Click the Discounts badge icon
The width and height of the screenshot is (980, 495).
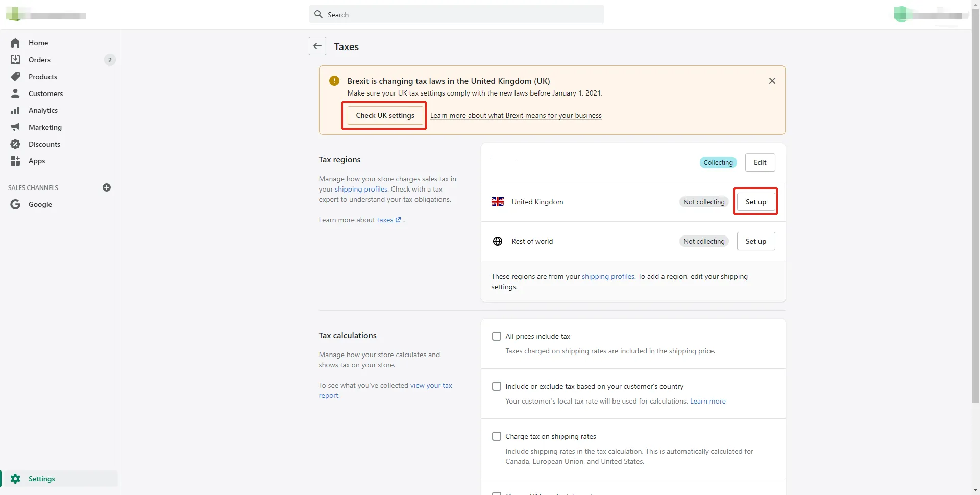coord(15,144)
